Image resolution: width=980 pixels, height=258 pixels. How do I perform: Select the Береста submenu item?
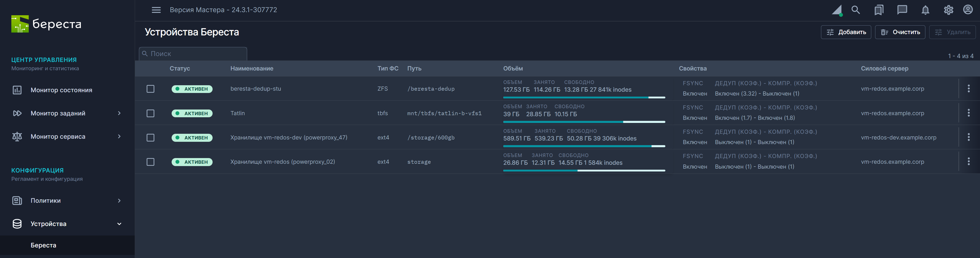pyautogui.click(x=43, y=245)
